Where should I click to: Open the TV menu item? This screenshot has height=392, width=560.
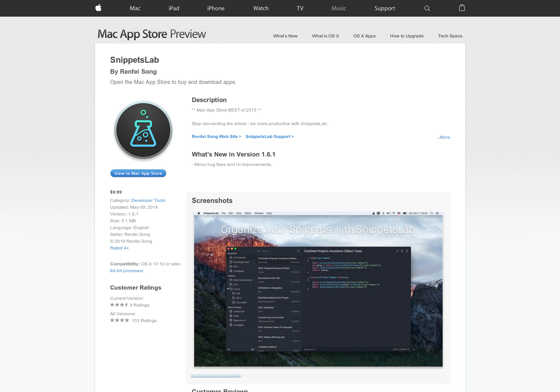[x=300, y=8]
